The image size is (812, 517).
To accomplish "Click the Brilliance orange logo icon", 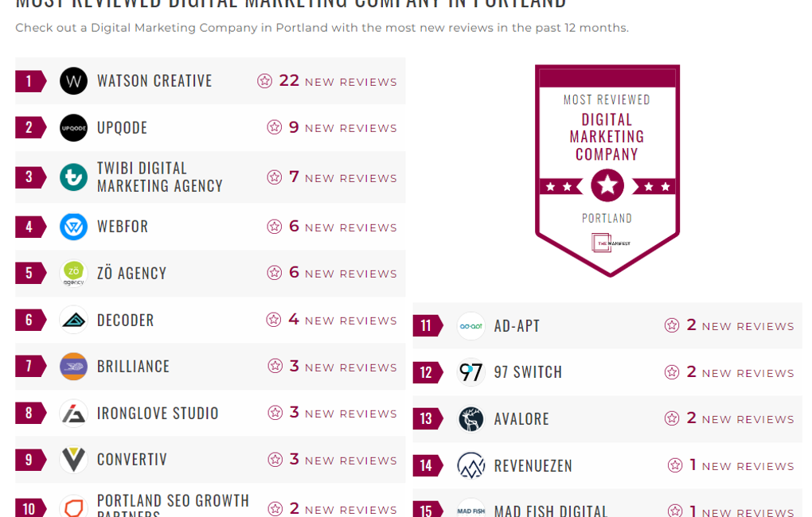I will [73, 367].
